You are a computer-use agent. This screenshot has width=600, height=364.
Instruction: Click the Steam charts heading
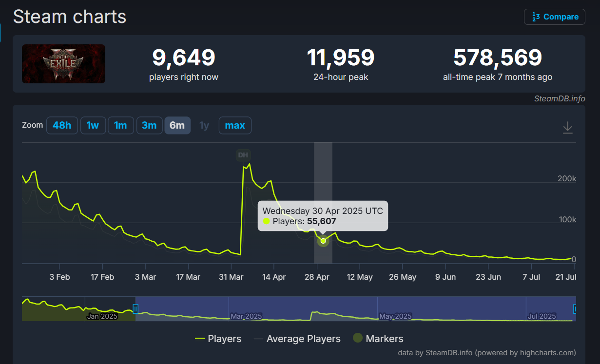(70, 17)
